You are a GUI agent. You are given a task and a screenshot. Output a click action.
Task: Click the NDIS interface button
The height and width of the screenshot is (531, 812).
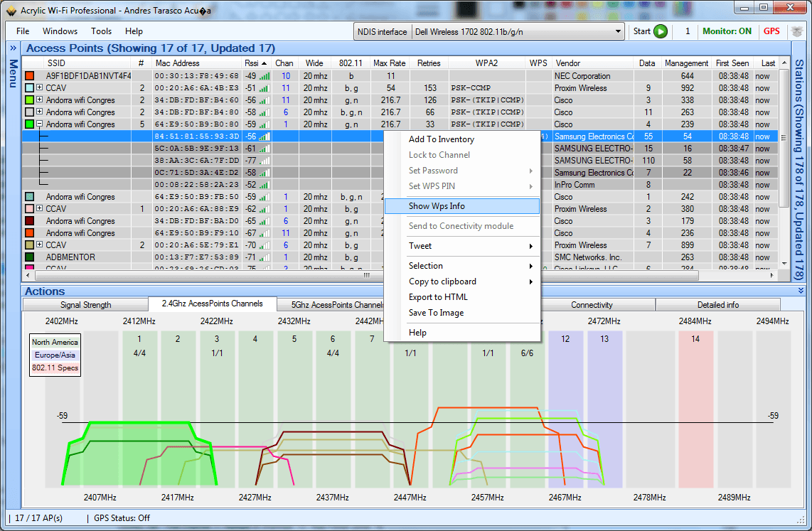tap(382, 31)
